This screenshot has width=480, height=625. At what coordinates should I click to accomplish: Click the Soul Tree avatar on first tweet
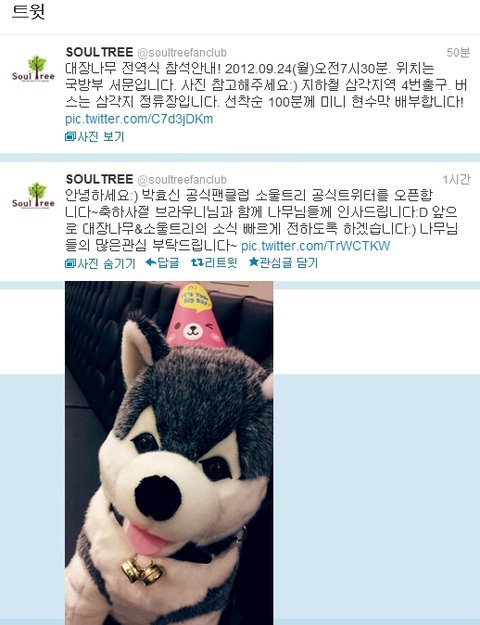pos(33,69)
